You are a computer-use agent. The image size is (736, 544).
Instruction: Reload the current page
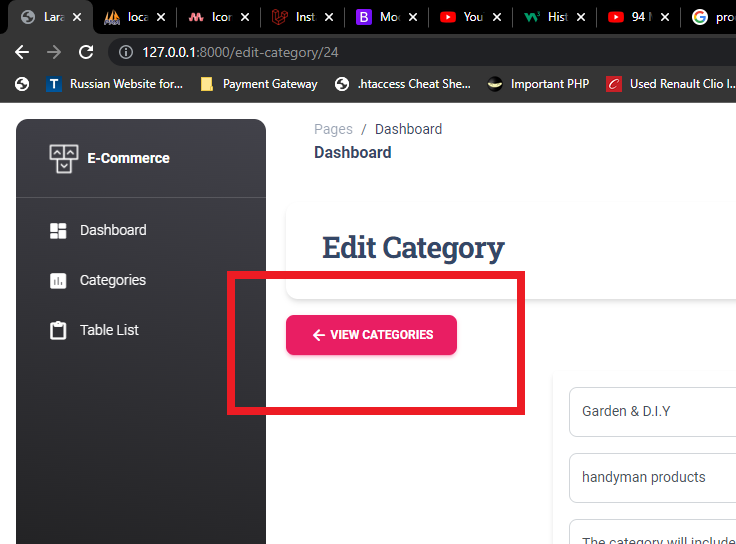click(86, 52)
